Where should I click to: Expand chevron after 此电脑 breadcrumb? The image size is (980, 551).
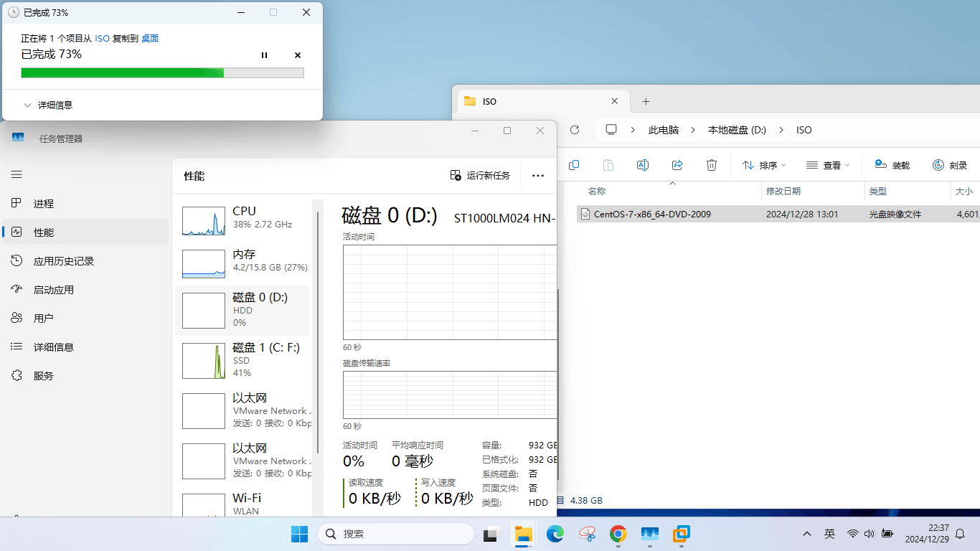point(694,130)
